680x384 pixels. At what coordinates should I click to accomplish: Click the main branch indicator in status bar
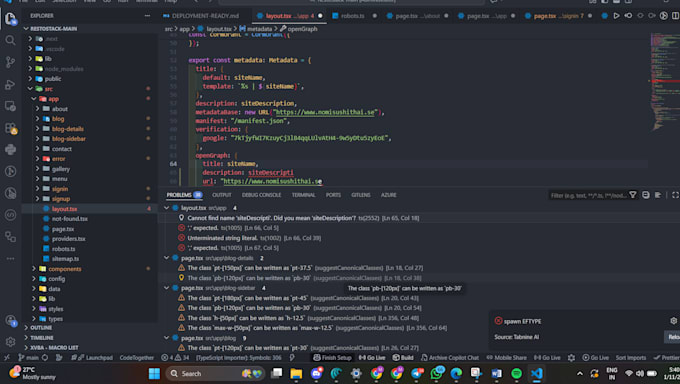pyautogui.click(x=29, y=358)
